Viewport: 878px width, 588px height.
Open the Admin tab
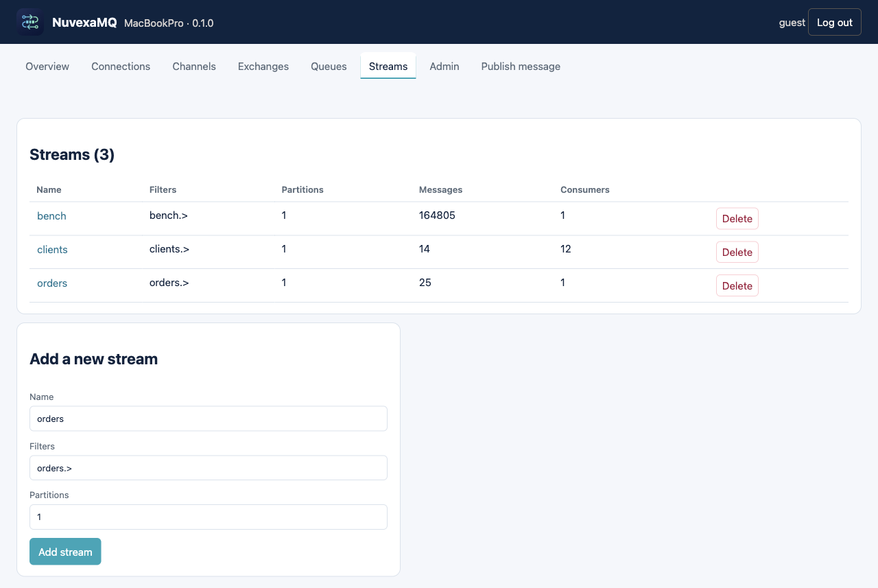point(444,67)
